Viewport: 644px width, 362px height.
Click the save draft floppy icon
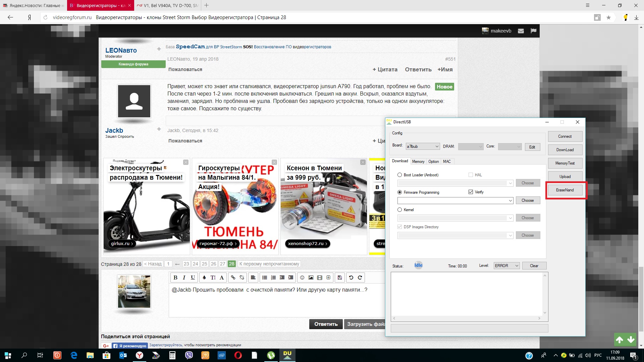tap(340, 278)
